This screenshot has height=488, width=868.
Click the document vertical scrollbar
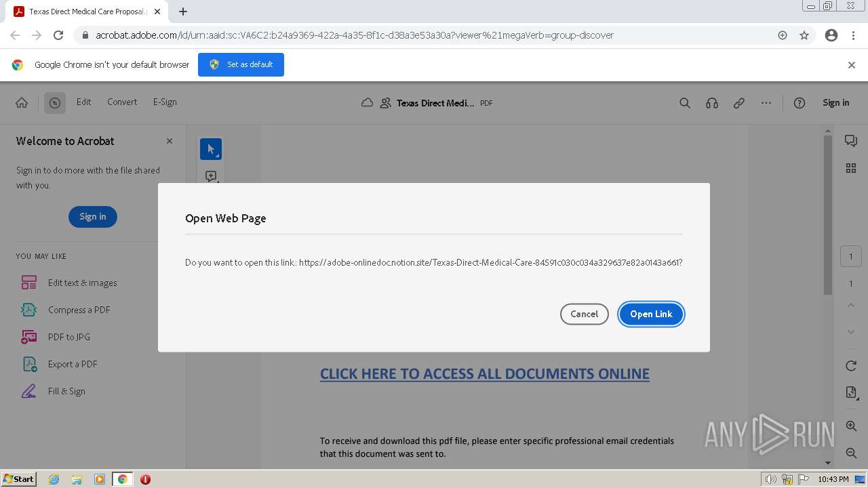pos(828,214)
